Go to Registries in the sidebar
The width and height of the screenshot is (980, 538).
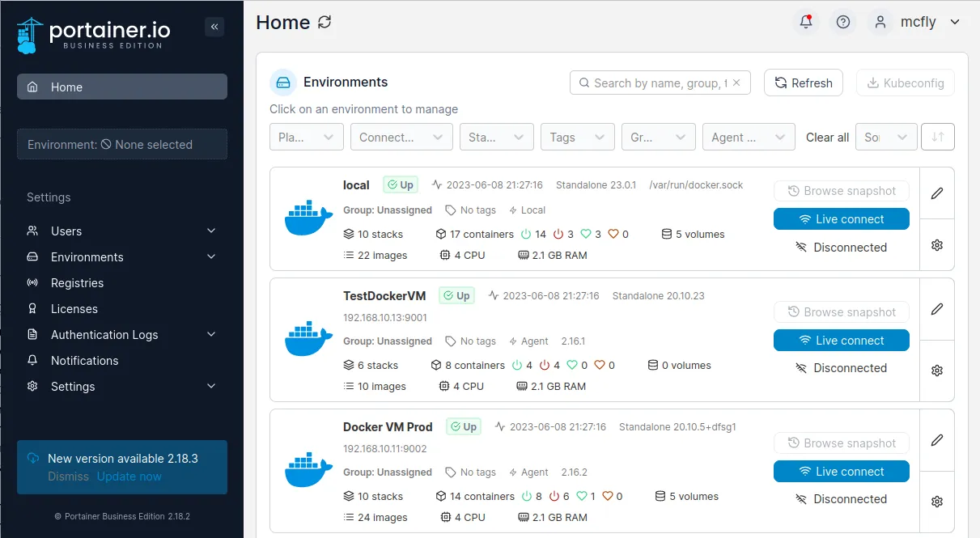[77, 283]
